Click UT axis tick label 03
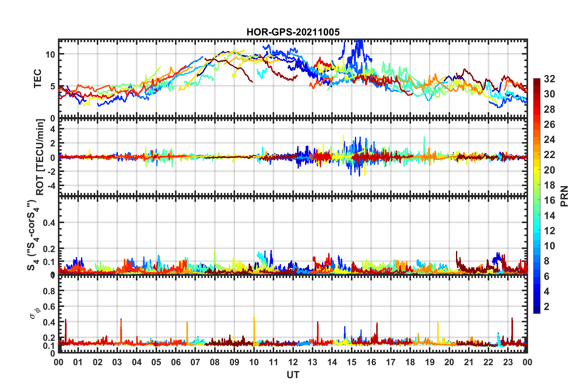Viewport: 586px width, 392px height. pos(117,362)
